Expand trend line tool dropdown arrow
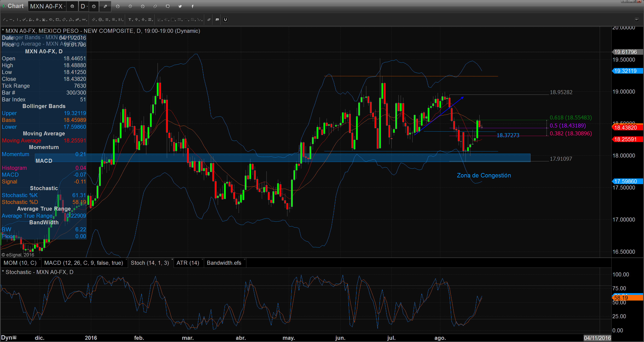Viewport: 644px width, 342px height. [7, 21]
